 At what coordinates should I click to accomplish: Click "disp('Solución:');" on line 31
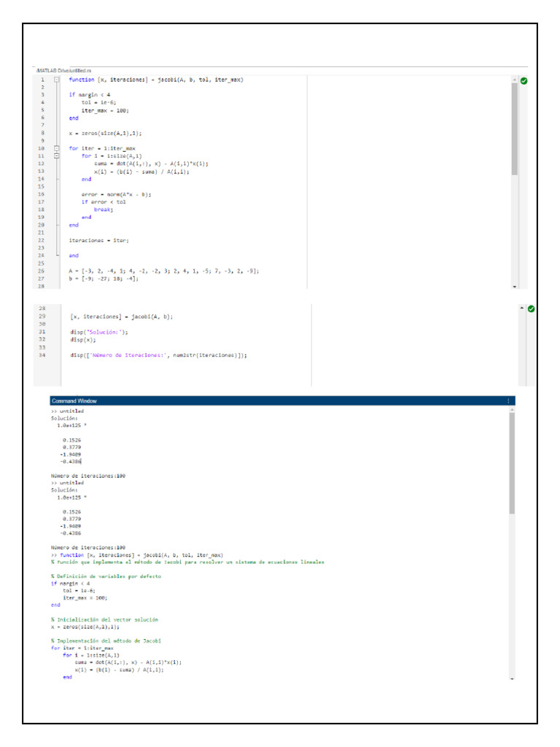coord(99,332)
